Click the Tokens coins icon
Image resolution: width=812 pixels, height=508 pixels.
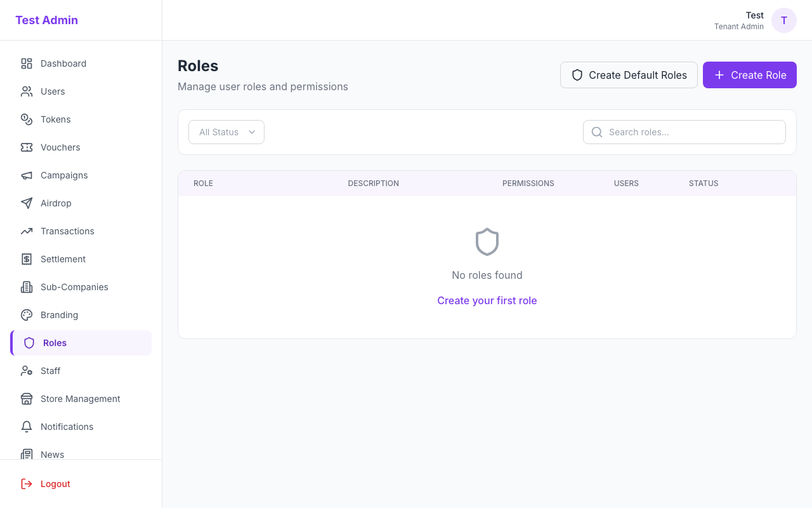[27, 119]
